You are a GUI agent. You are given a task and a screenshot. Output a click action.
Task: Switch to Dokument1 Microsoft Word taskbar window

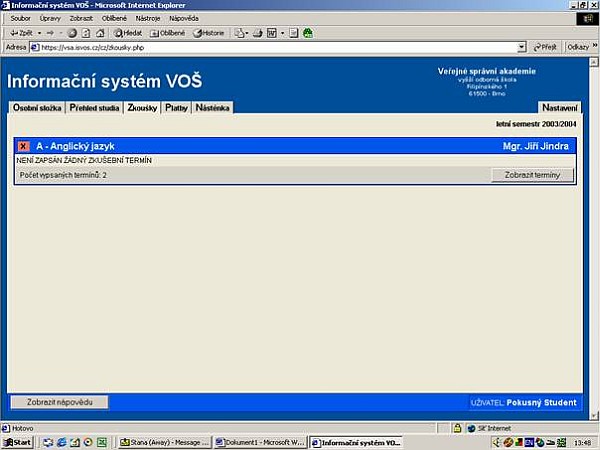pos(260,442)
